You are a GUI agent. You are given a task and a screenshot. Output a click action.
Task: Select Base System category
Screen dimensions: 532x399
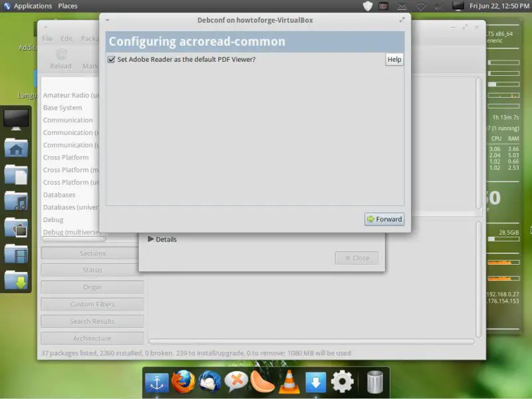tap(63, 108)
